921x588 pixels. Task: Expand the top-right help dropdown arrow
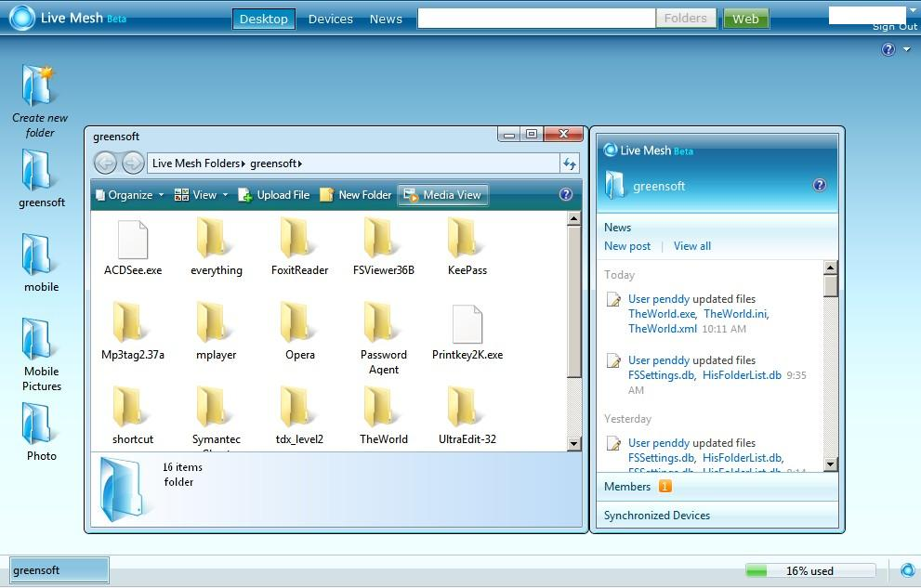pos(907,49)
